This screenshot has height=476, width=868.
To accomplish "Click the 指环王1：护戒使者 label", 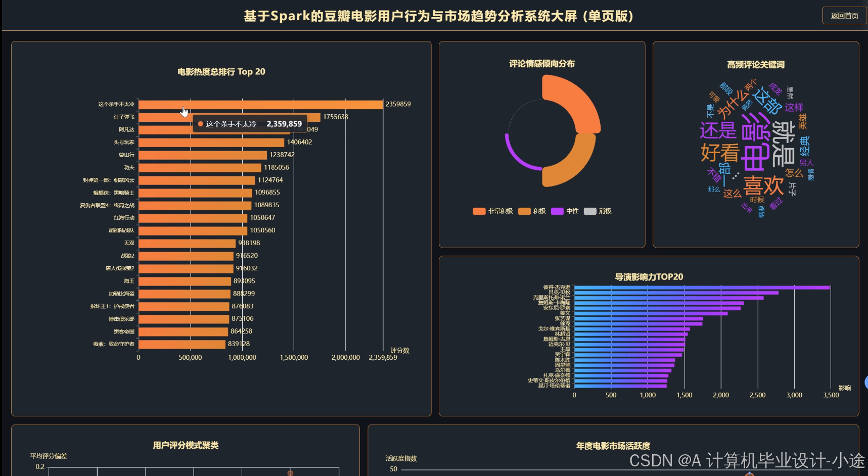I will [x=112, y=306].
